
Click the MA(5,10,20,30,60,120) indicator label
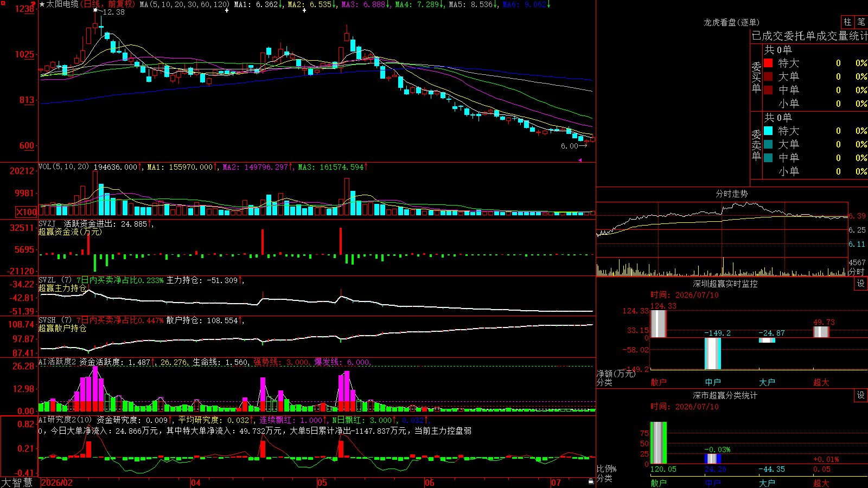184,4
